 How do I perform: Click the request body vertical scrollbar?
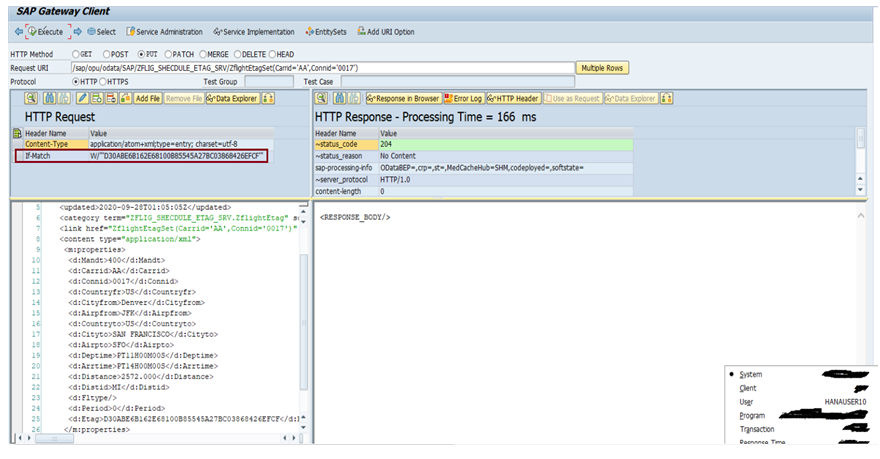pyautogui.click(x=304, y=322)
